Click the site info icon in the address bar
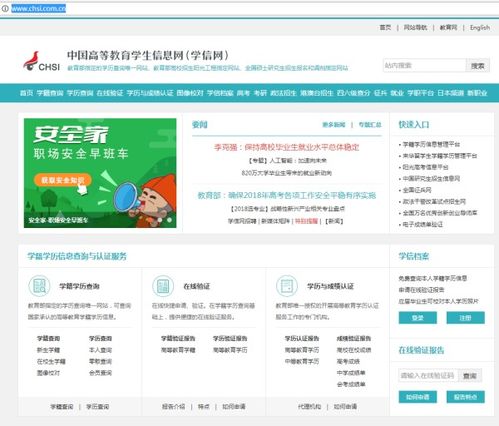499x426 pixels. (5, 8)
